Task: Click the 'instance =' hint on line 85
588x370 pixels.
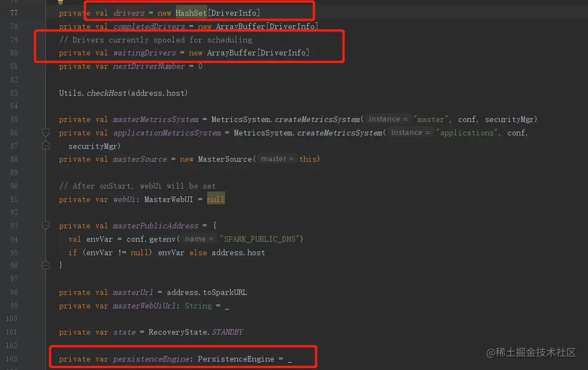Action: [388, 119]
